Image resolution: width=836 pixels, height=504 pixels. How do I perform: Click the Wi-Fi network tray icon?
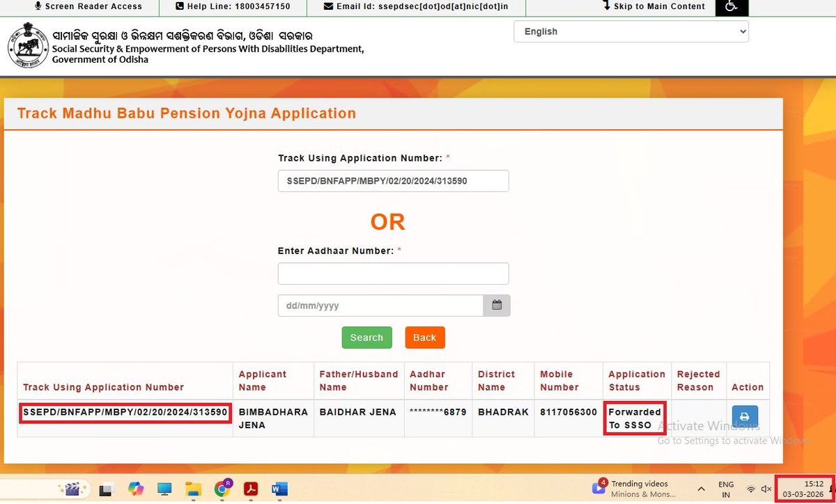click(x=751, y=489)
